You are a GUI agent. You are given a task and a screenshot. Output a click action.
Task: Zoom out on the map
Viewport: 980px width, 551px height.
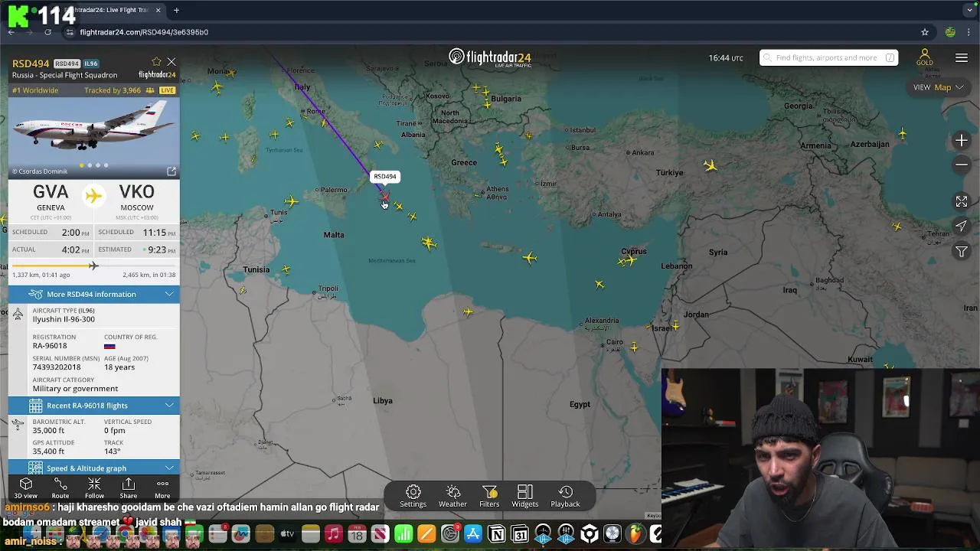[x=962, y=165]
